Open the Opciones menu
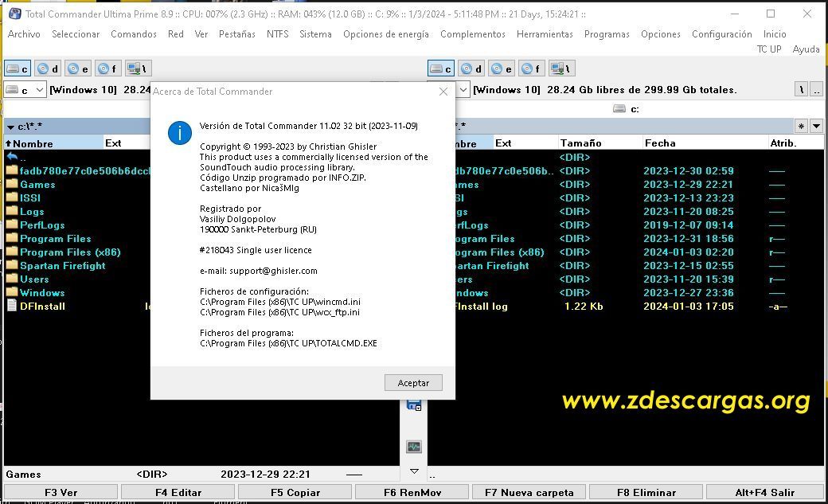Image resolution: width=828 pixels, height=504 pixels. 661,33
